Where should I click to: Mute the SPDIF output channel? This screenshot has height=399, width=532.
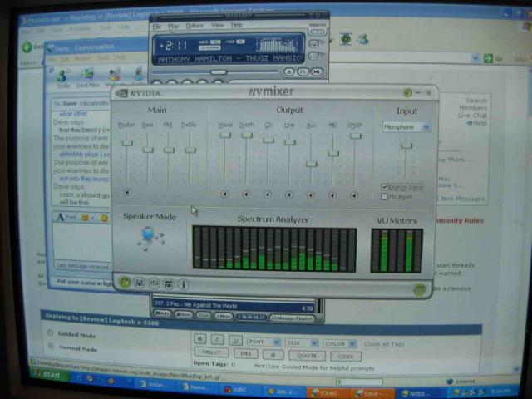[354, 196]
